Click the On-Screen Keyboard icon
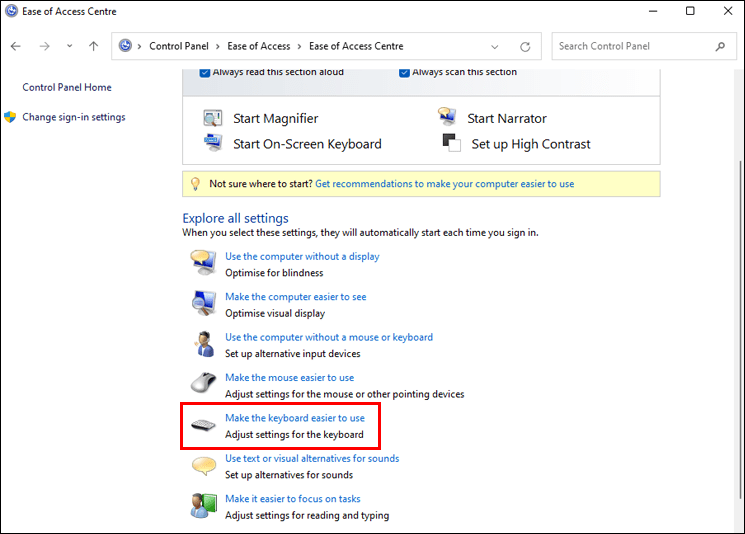745x534 pixels. [x=212, y=143]
